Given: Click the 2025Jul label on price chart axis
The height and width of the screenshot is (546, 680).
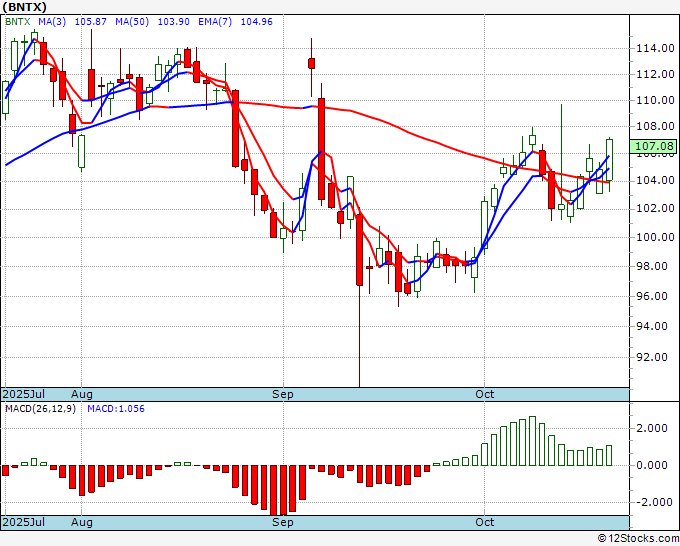Looking at the screenshot, I should pyautogui.click(x=24, y=394).
